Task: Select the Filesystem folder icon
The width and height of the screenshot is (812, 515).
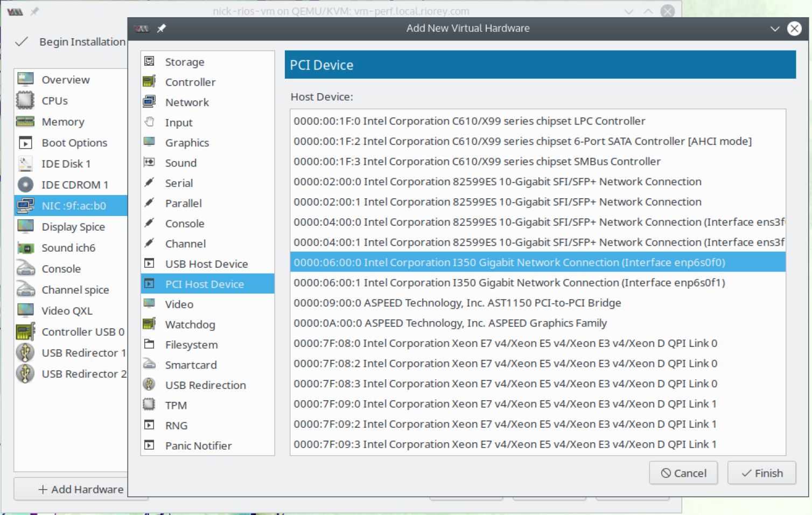Action: tap(149, 344)
